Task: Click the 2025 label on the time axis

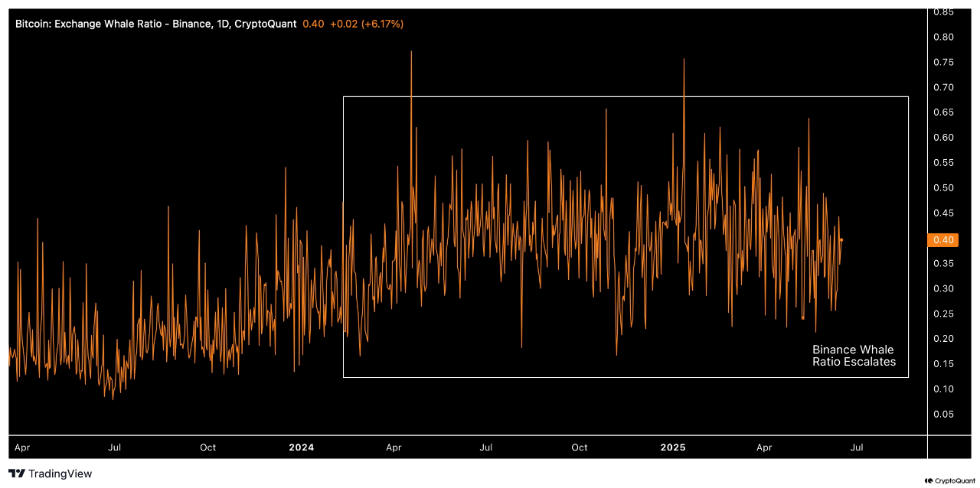Action: tap(673, 447)
